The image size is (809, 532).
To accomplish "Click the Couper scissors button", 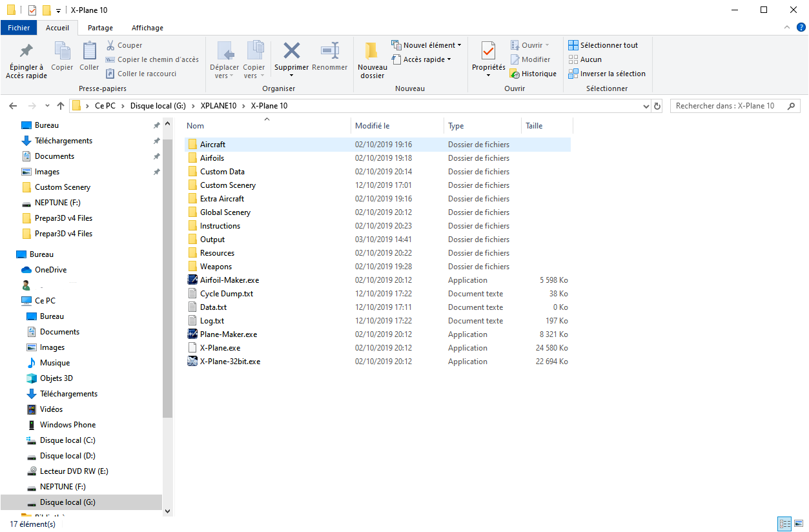I will pyautogui.click(x=124, y=45).
